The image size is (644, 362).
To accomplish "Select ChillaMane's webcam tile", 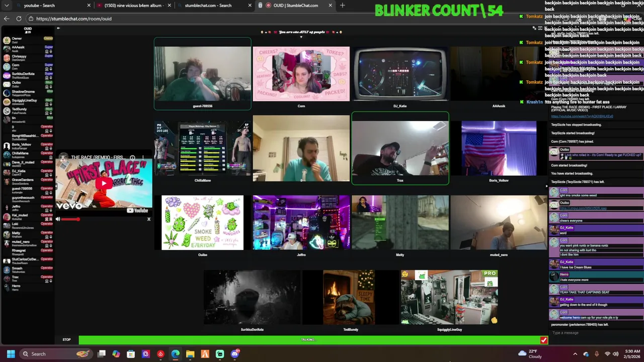I will coord(202,148).
